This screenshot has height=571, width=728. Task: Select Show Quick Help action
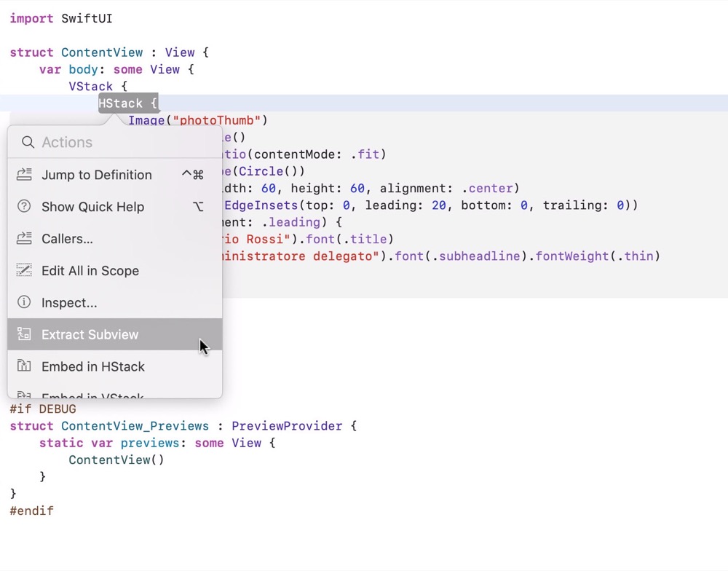(115, 206)
